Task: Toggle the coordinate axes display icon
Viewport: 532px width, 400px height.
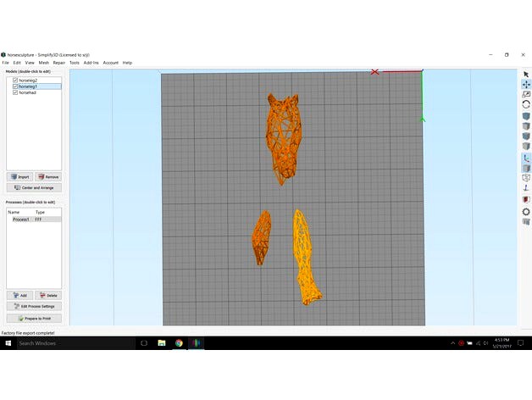Action: (526, 158)
